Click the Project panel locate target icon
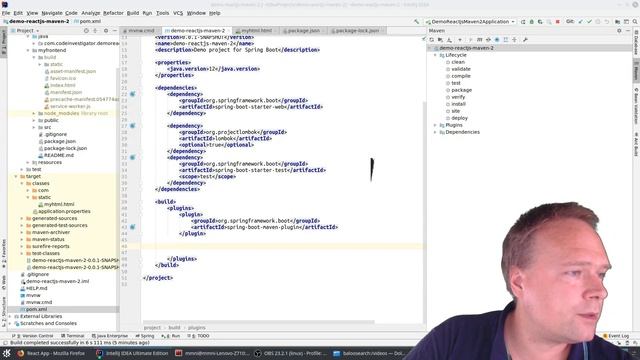Screen dimensions: 640x360 point(86,31)
